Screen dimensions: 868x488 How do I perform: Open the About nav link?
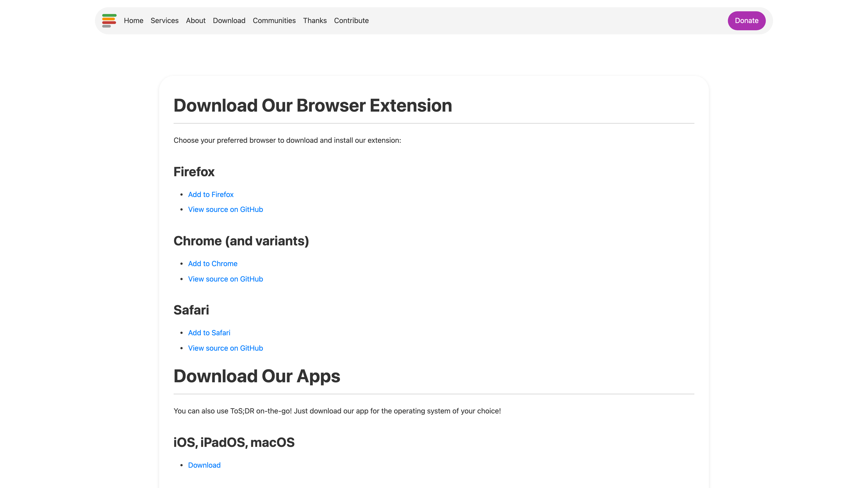(196, 21)
